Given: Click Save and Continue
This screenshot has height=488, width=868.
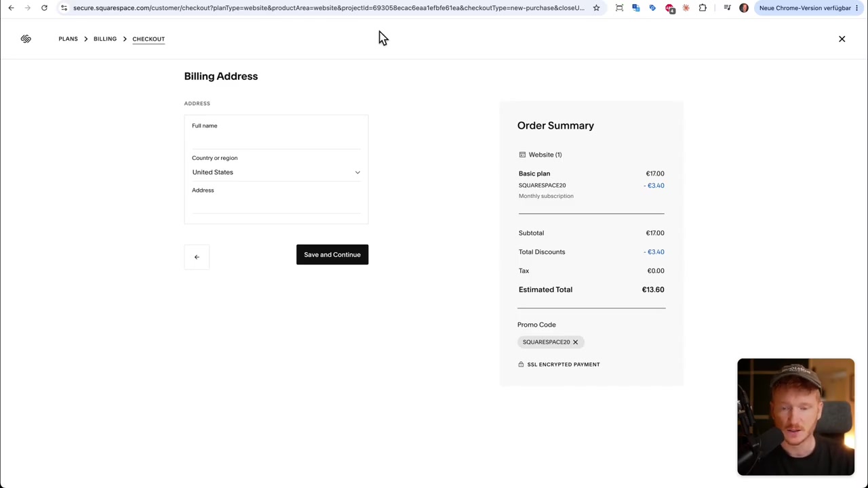Looking at the screenshot, I should click(332, 255).
